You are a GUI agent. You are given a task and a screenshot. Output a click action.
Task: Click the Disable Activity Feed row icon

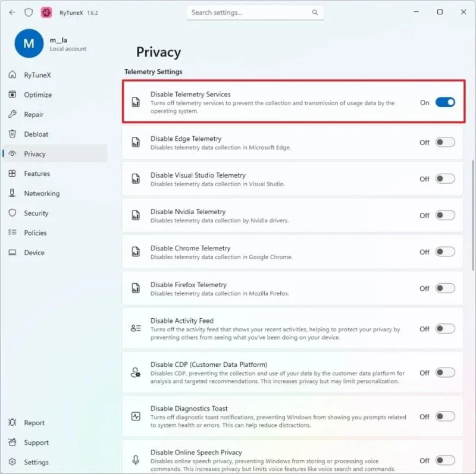(136, 328)
